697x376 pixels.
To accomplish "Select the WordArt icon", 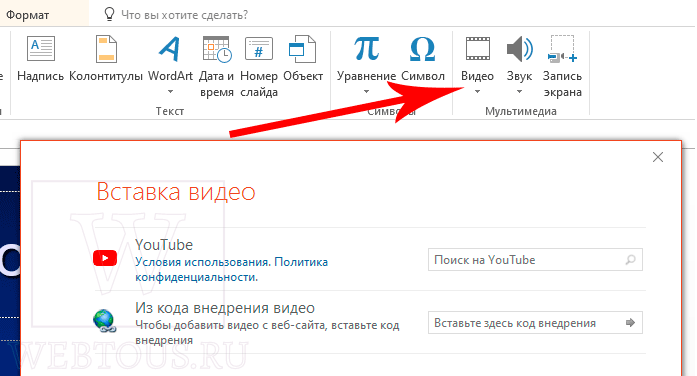I will pos(170,48).
